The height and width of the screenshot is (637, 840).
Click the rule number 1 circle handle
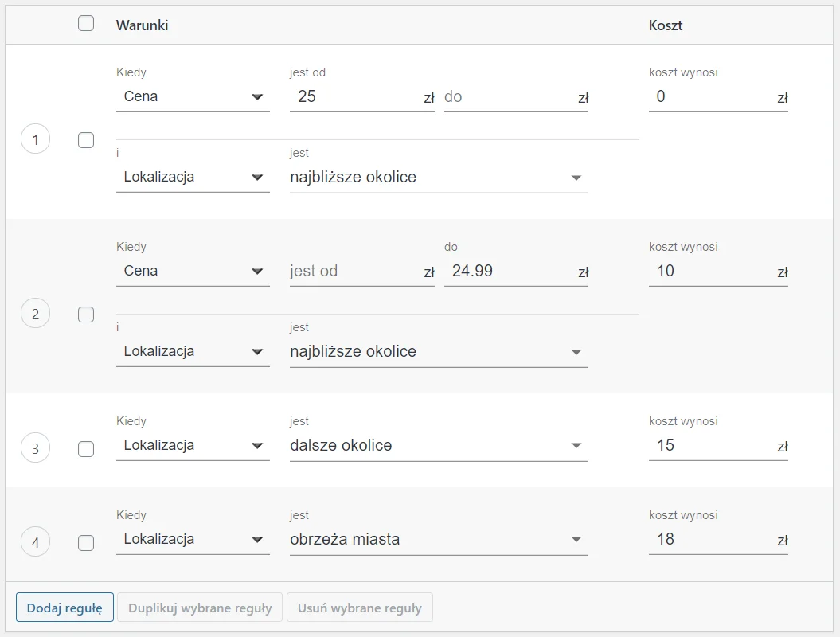[35, 140]
